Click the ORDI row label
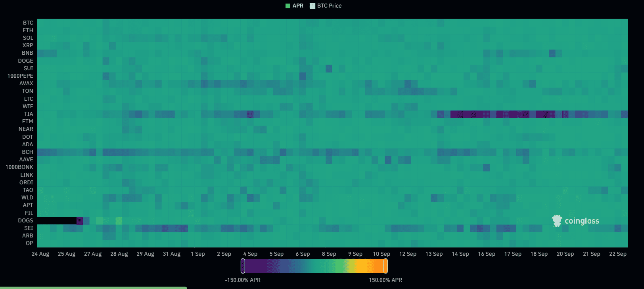Viewport: 644px width, 289px height. [x=26, y=182]
